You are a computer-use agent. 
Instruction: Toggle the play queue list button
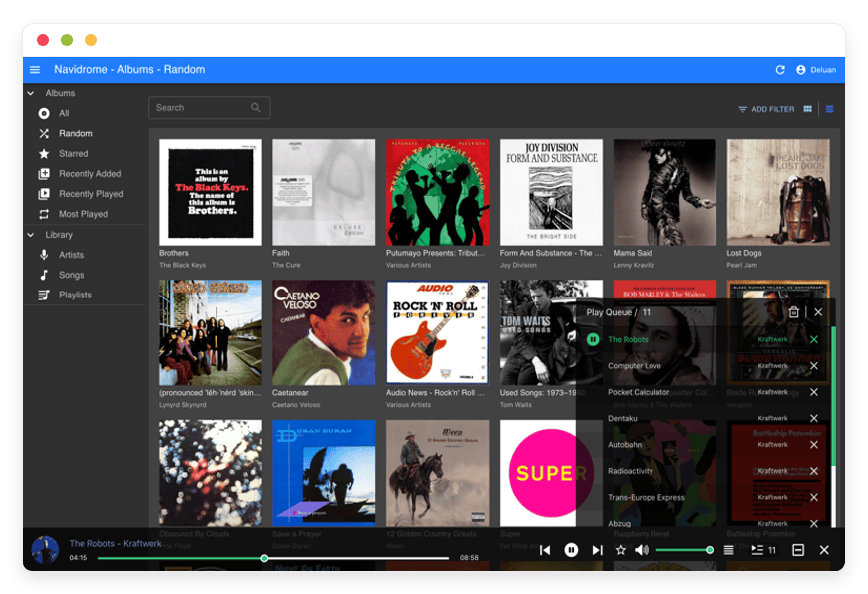tap(763, 550)
